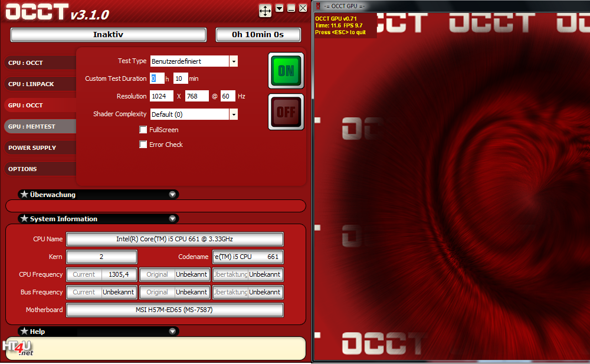This screenshot has width=590, height=364.
Task: Open the OCCT title bar dropdown arrow
Action: [279, 8]
